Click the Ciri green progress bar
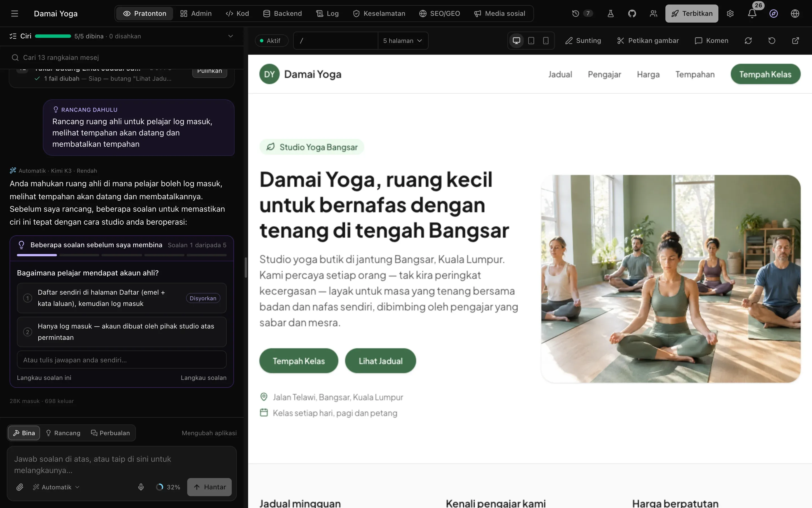This screenshot has height=508, width=812. [53, 36]
